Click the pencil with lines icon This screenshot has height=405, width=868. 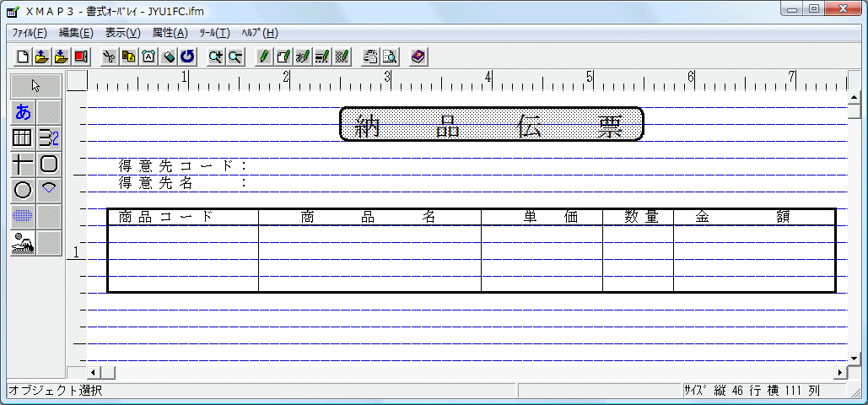[323, 56]
